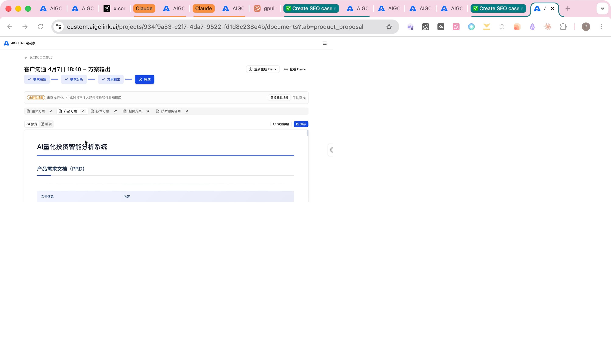Switch to 整体方案 document tab

tap(39, 111)
